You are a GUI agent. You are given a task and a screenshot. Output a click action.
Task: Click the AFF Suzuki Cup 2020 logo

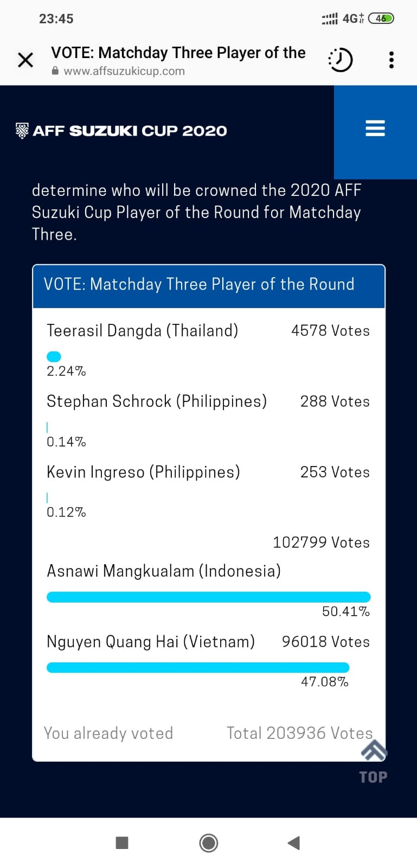[121, 131]
